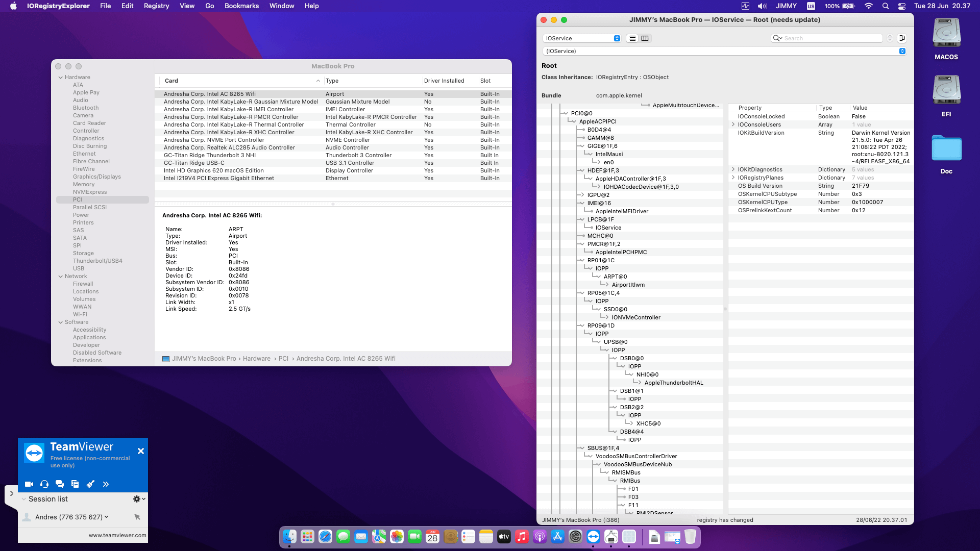The image size is (980, 551).
Task: Toggle the IORegistryExplorer inspector sidebar button
Action: coord(902,38)
